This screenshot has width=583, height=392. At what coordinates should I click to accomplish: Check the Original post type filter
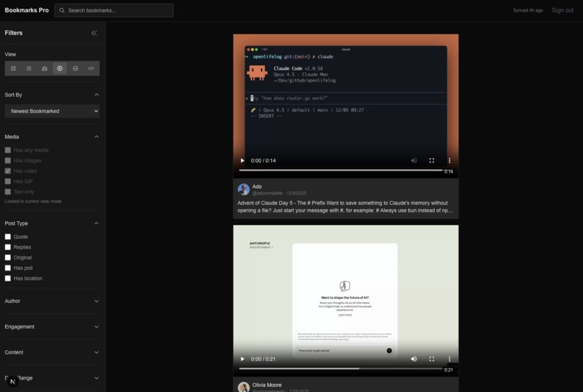(8, 257)
